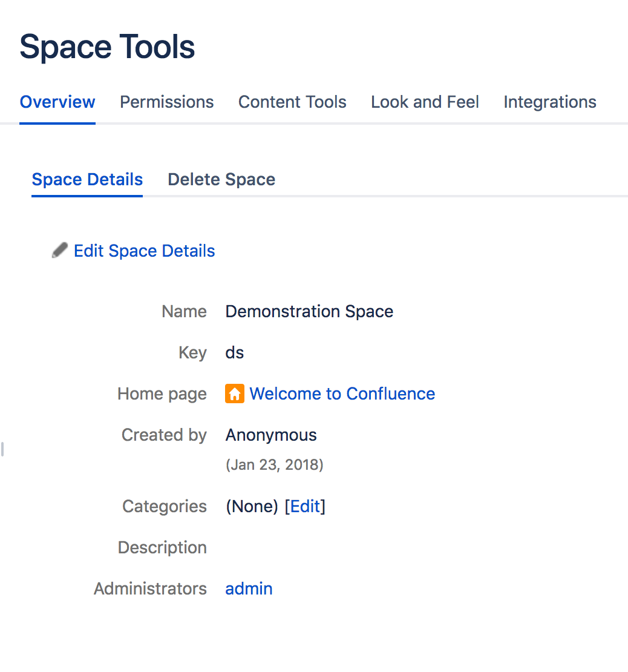Click the space key value ds
The width and height of the screenshot is (628, 672).
point(235,352)
